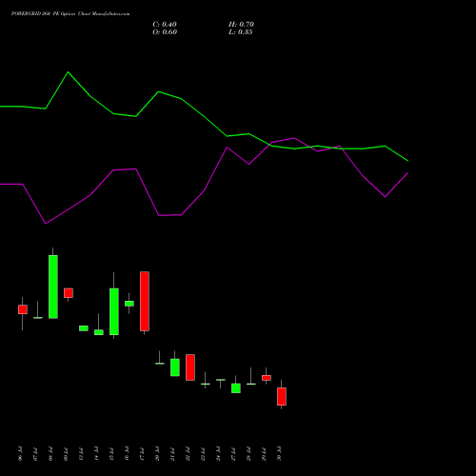The image size is (476, 476).
Task: Click the tall green candle on 08 Jul
Action: pos(53,287)
